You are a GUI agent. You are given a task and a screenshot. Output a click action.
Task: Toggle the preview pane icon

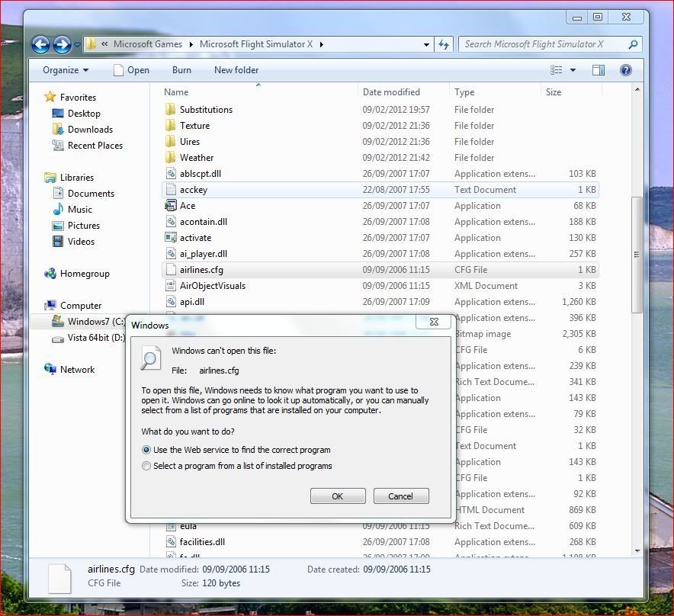tap(599, 70)
